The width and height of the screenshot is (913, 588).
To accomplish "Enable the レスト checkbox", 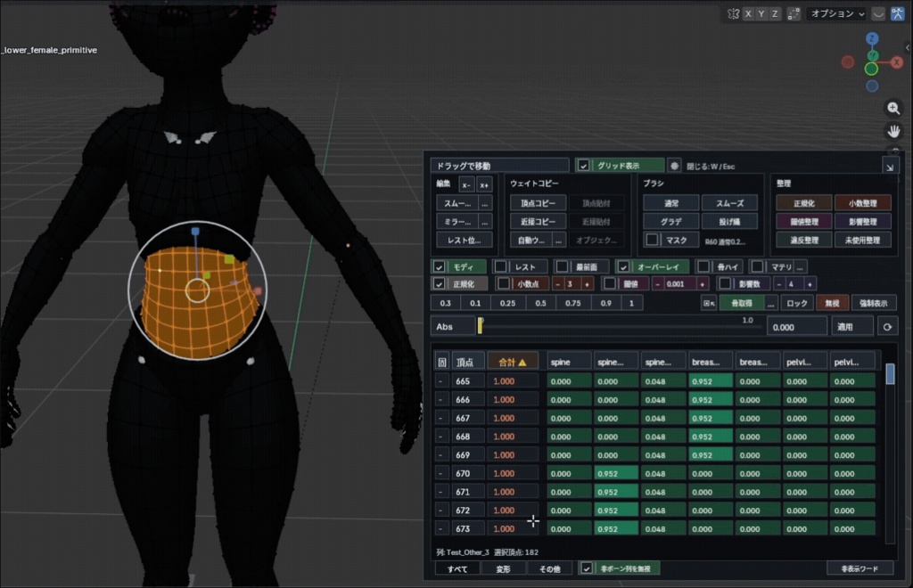I will click(x=501, y=267).
